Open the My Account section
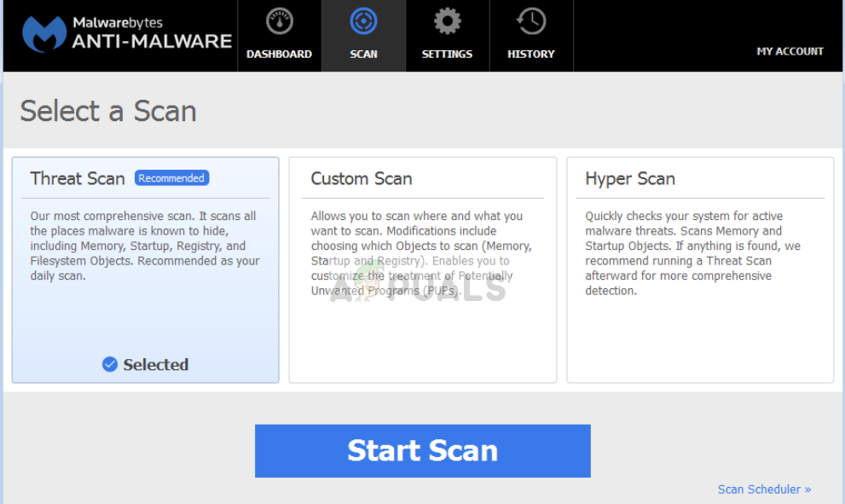 pos(790,51)
